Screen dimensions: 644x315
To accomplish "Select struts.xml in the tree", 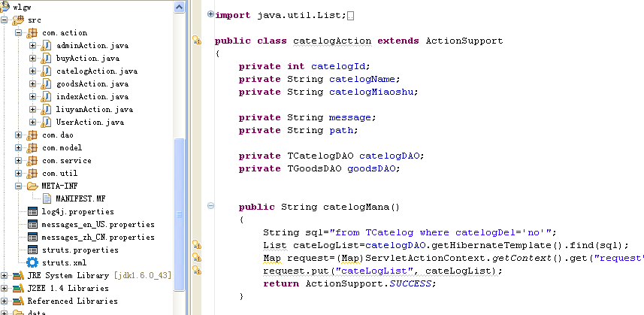I will point(65,262).
